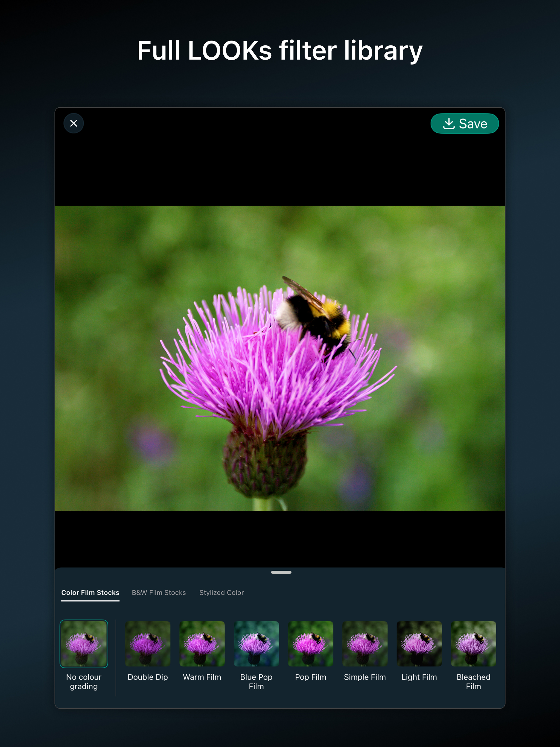
Task: Click the "No colour grading" label text
Action: pos(84,681)
